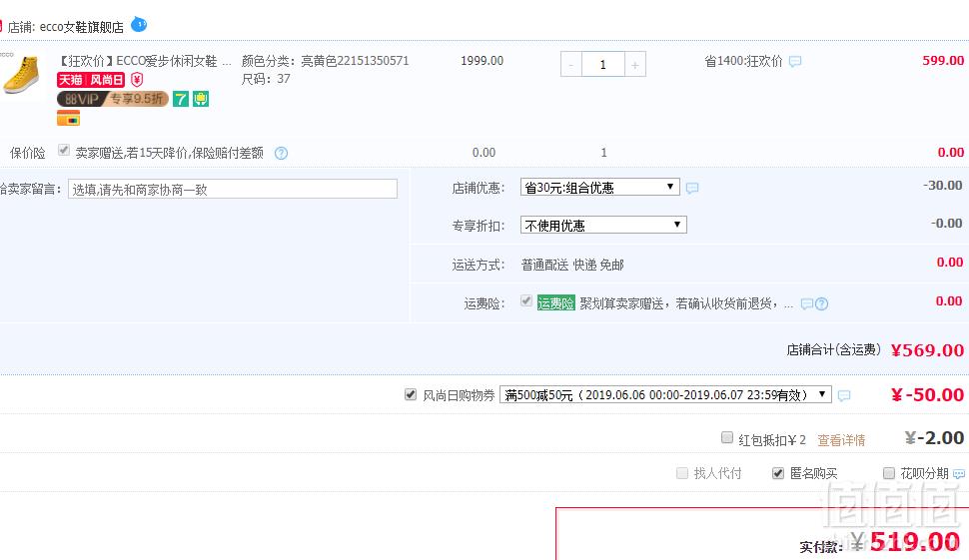Toggle the 匿名购买 checkbox
The height and width of the screenshot is (560, 969).
click(778, 473)
